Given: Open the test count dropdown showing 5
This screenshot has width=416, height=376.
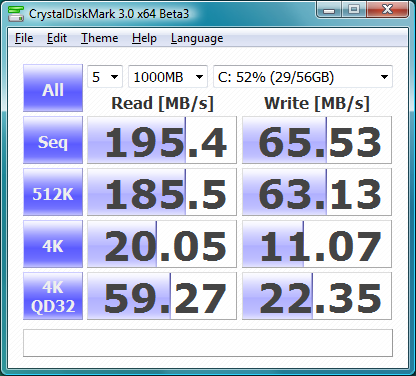Looking at the screenshot, I should click(105, 77).
